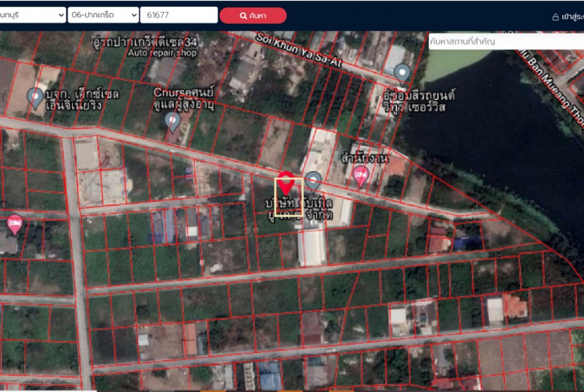Click the อู่ซ่อมสีรถยนต์ วิทูร เซอร์วิส label text
This screenshot has width=584, height=392.
click(x=419, y=101)
